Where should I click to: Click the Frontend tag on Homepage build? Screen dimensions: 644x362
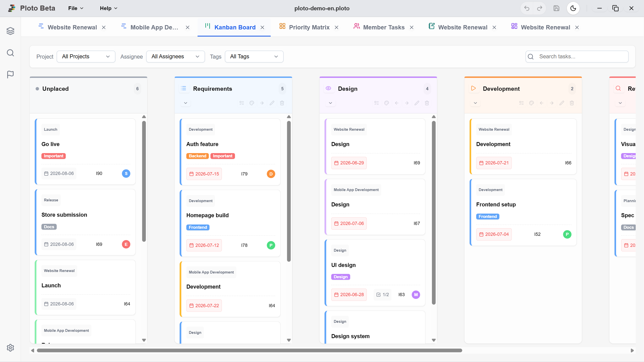198,228
